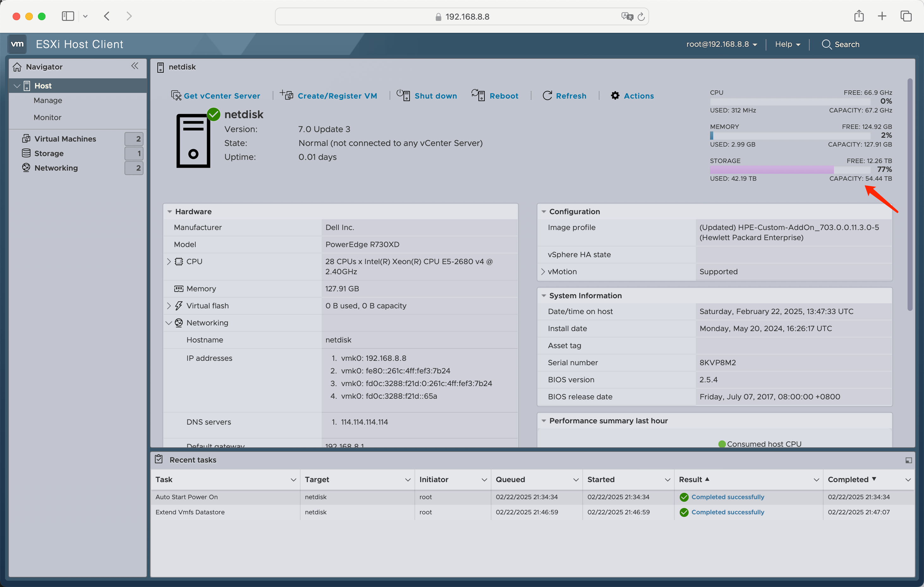Image resolution: width=924 pixels, height=587 pixels.
Task: Click the Create/Register VM button
Action: click(x=337, y=95)
